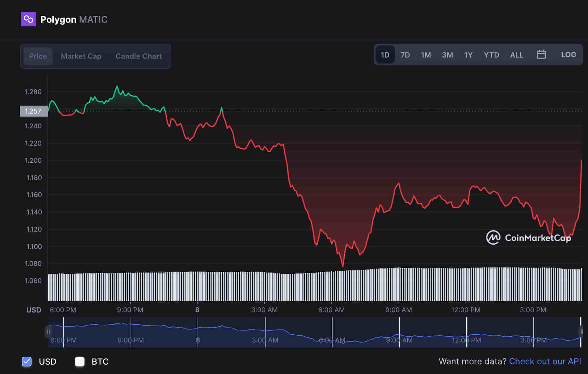Click the Check out our API link
588x374 pixels.
click(545, 362)
